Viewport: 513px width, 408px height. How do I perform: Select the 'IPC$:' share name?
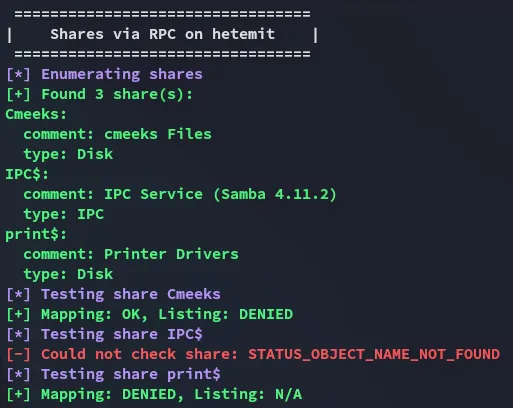pos(27,174)
